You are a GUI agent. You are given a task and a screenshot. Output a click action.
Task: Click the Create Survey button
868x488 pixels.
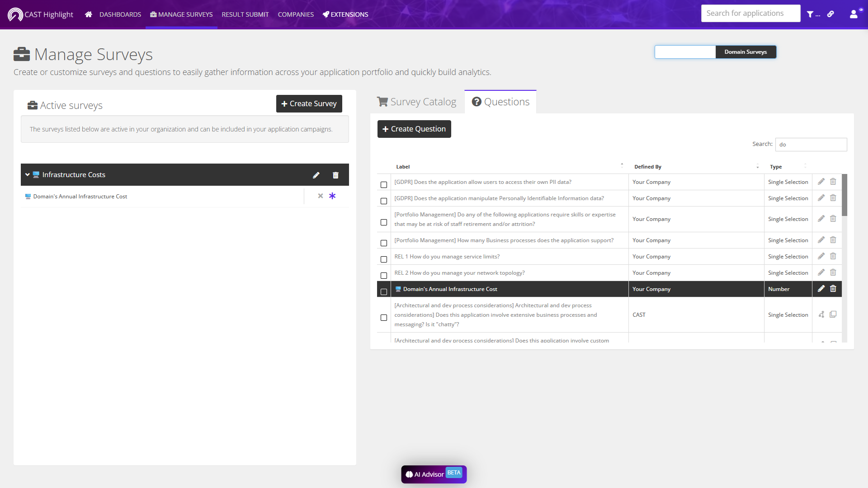[x=309, y=104]
